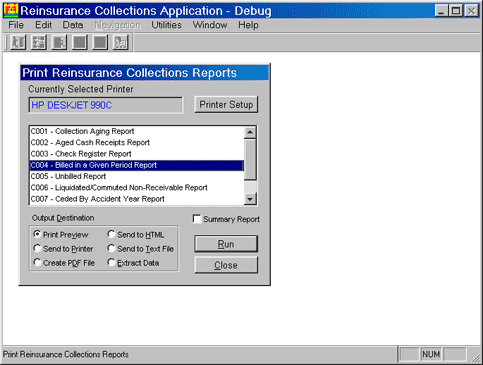Click the report list scrollbar thumb
This screenshot has width=483, height=365.
(250, 160)
